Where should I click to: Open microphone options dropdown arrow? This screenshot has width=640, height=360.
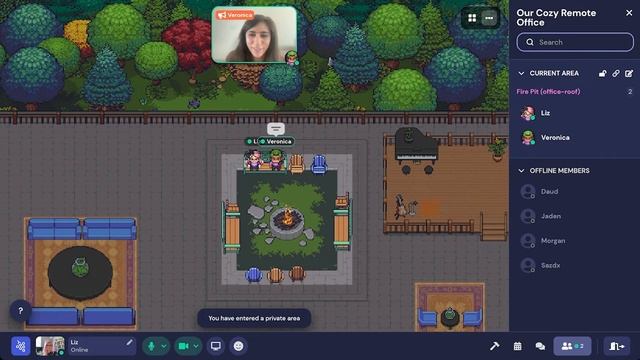coord(164,346)
